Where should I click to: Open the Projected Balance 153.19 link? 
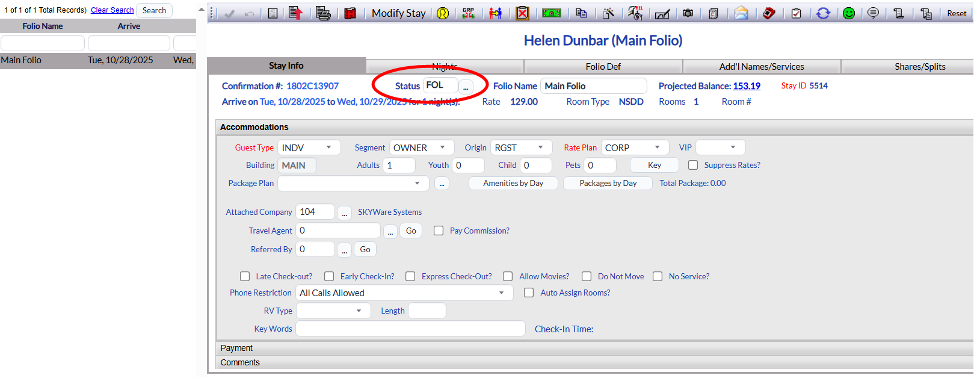[746, 86]
